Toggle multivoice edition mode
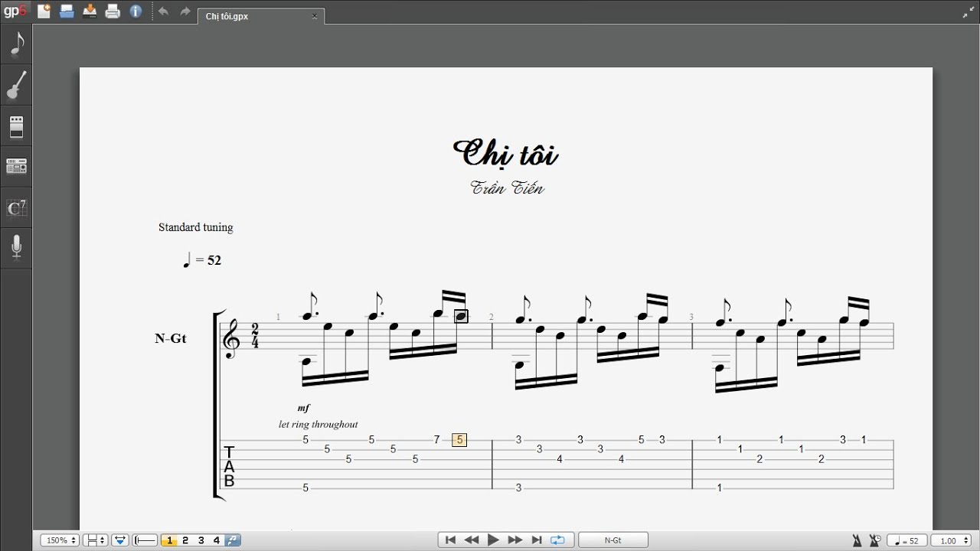Image resolution: width=980 pixels, height=551 pixels. [233, 540]
